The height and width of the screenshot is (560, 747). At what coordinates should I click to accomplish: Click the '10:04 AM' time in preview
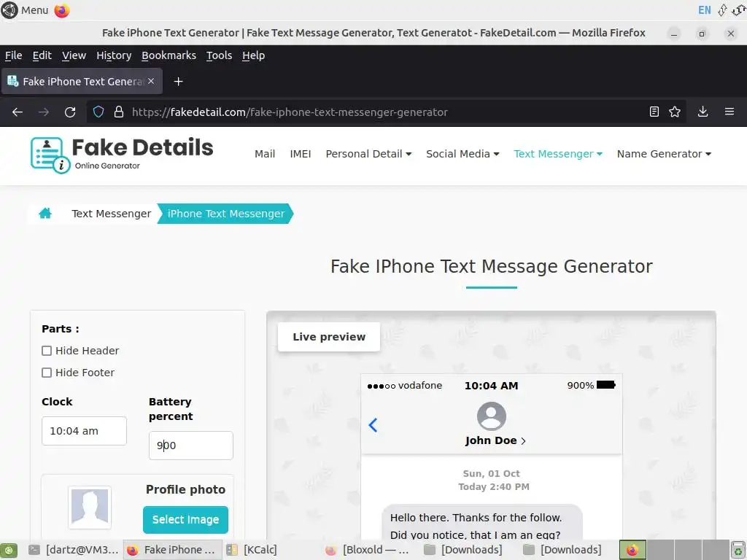click(x=491, y=386)
